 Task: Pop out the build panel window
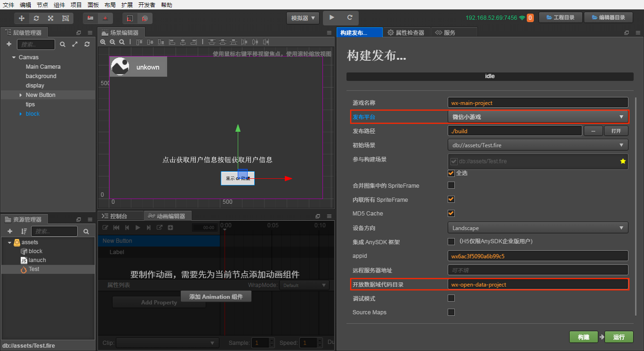627,32
